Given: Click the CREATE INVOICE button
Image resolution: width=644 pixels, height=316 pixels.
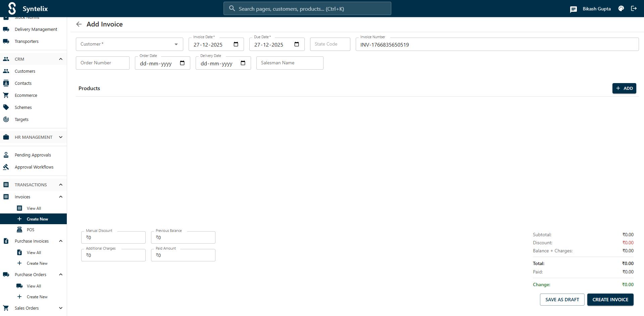Looking at the screenshot, I should point(610,300).
